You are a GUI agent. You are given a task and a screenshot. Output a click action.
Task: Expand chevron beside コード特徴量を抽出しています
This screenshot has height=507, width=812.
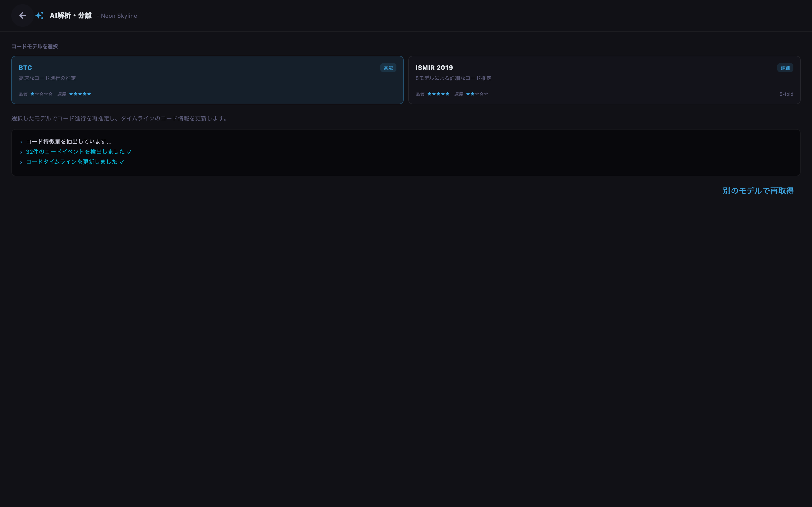[x=21, y=142]
